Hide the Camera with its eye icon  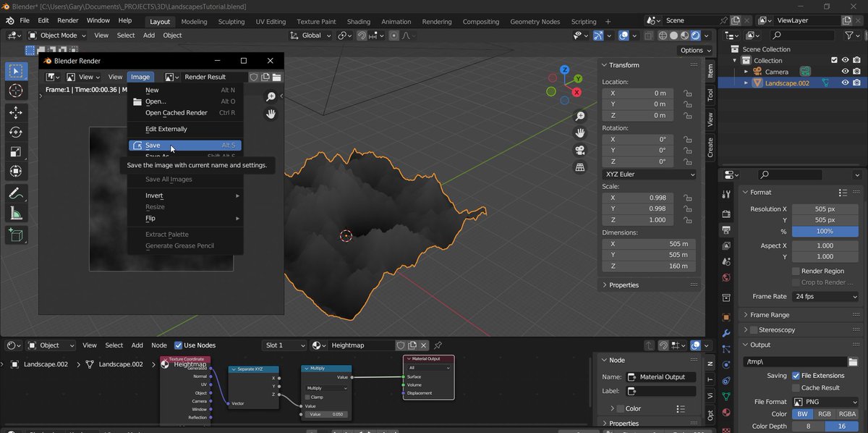pos(845,72)
